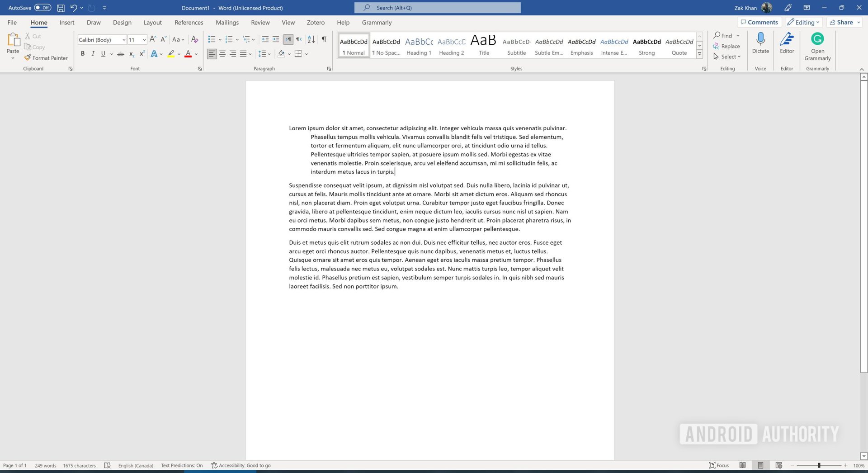Switch to the Insert tab
The image size is (868, 473).
point(67,23)
